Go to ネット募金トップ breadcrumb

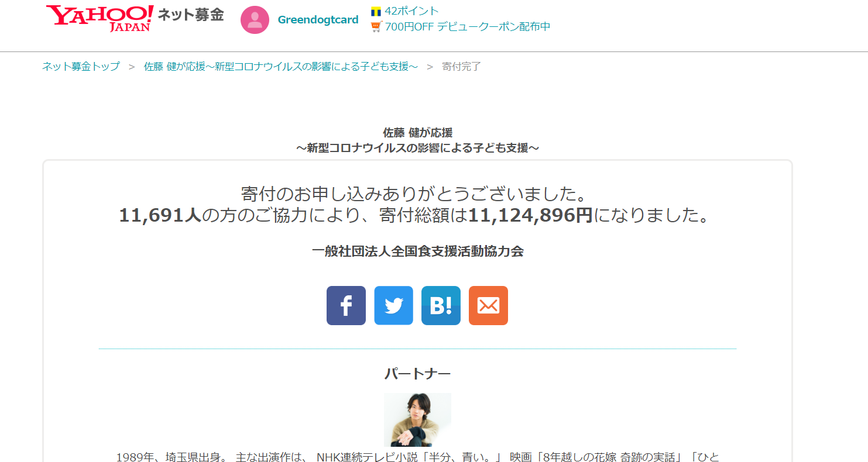(x=81, y=67)
